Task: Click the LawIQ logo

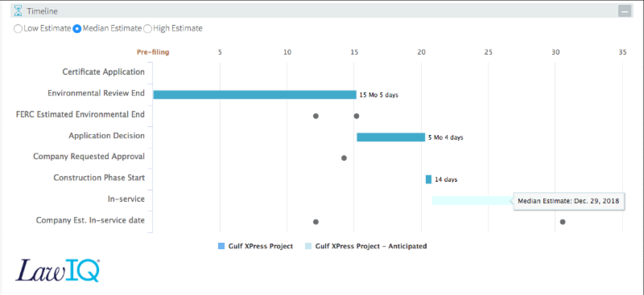Action: tap(57, 270)
